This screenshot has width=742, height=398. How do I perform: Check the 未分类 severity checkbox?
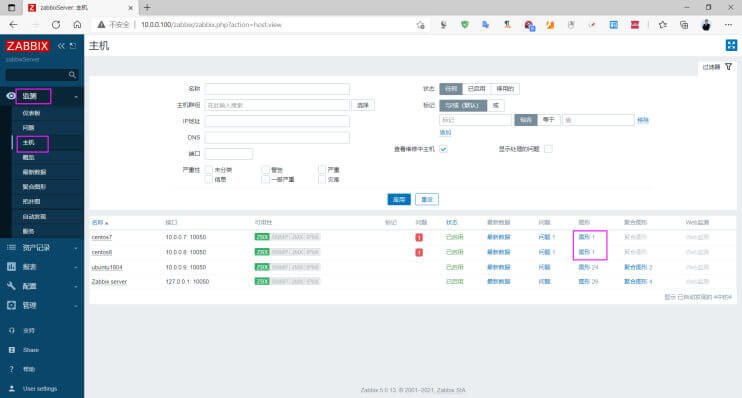(x=209, y=169)
